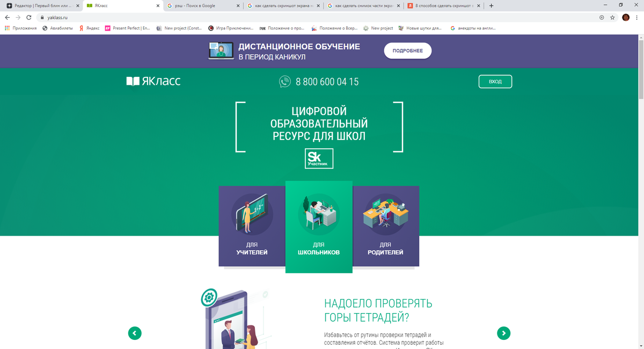
Task: Select the ДЛЯ УЧИТЕЛЕЙ card
Action: click(252, 226)
